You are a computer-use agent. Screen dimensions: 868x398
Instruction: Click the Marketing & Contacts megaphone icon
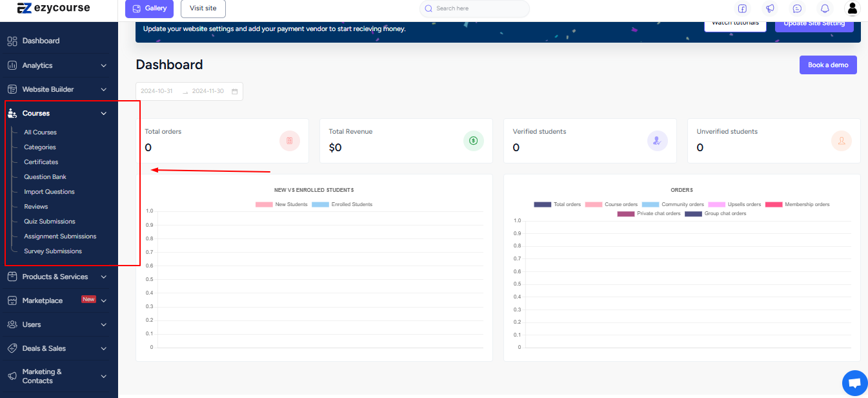(x=12, y=376)
